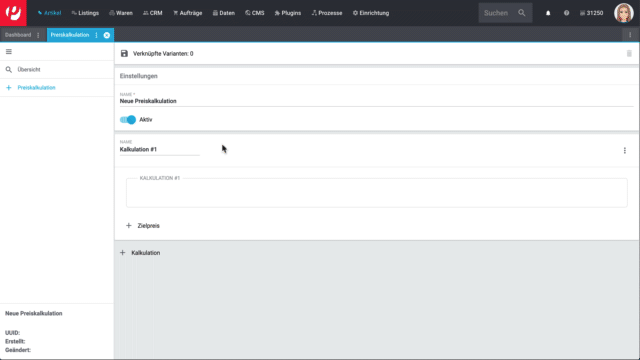Image resolution: width=640 pixels, height=360 pixels.
Task: Click the Übersicht search icon
Action: coord(9,70)
